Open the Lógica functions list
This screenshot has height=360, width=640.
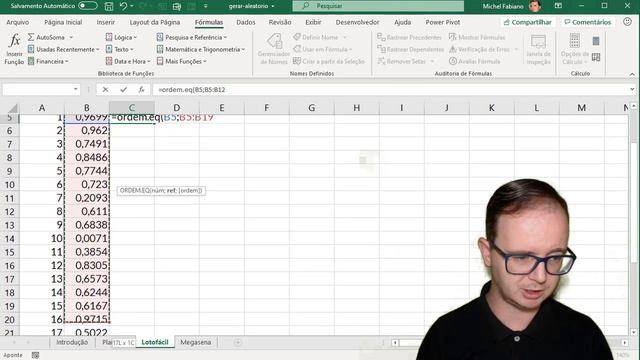(121, 37)
